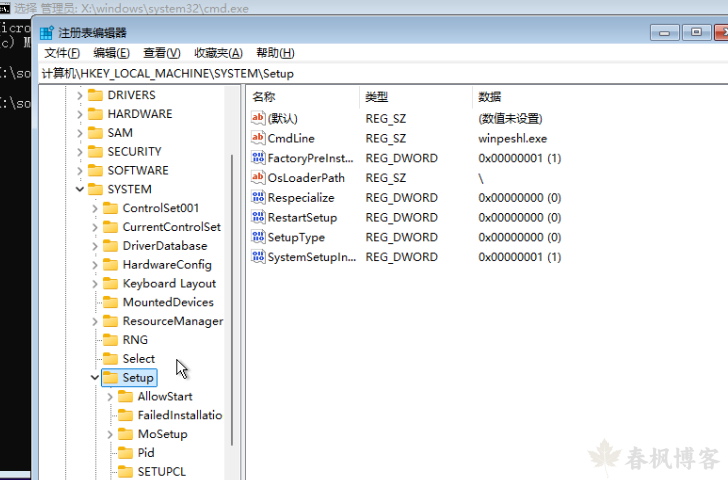Click the SECURITY folder icon
This screenshot has width=728, height=480.
[95, 152]
